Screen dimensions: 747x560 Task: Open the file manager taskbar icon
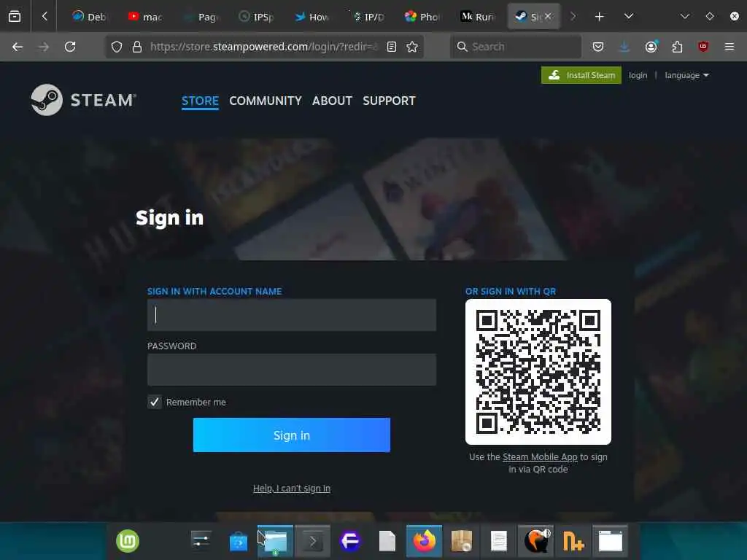pyautogui.click(x=275, y=541)
